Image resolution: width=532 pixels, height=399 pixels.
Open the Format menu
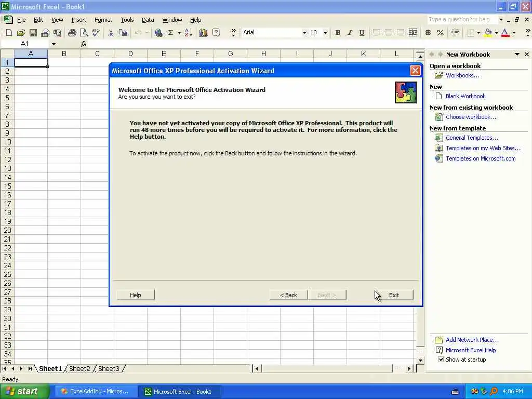[x=103, y=20]
